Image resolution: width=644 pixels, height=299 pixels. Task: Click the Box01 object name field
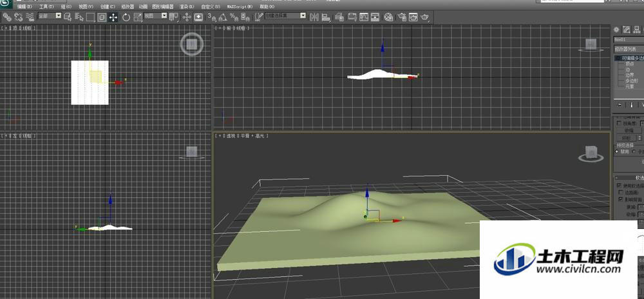[x=629, y=39]
